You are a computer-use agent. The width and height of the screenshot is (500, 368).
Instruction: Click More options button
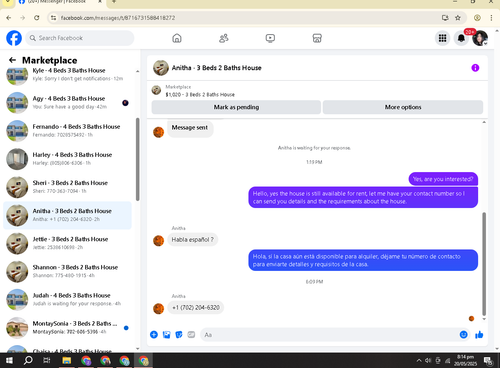point(403,107)
